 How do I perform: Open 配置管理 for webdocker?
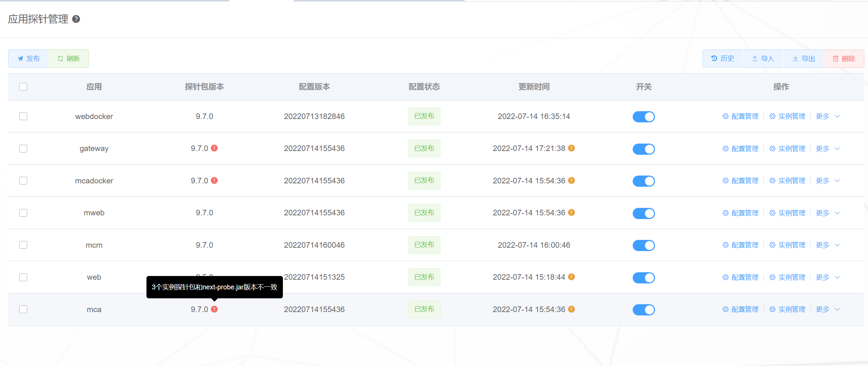coord(740,116)
